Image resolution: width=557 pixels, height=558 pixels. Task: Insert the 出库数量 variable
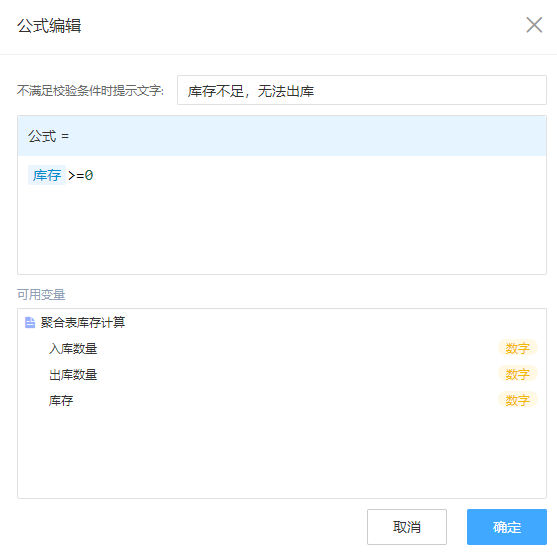point(73,374)
